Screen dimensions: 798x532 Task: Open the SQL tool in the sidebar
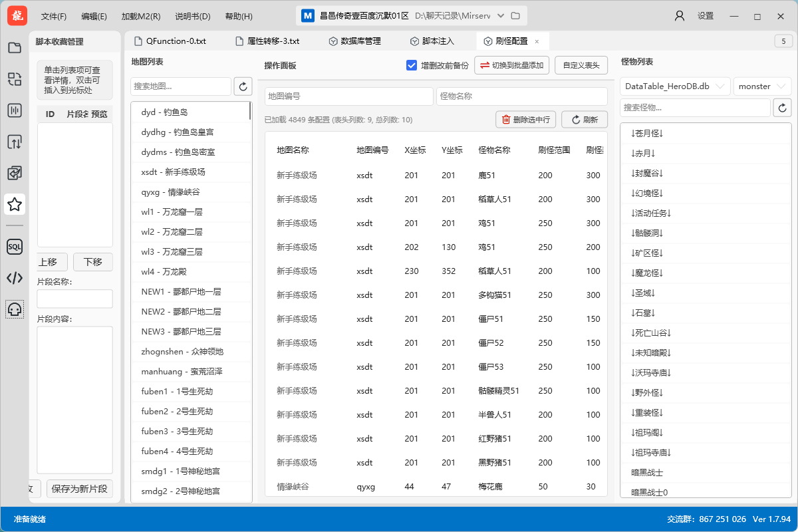pyautogui.click(x=15, y=246)
